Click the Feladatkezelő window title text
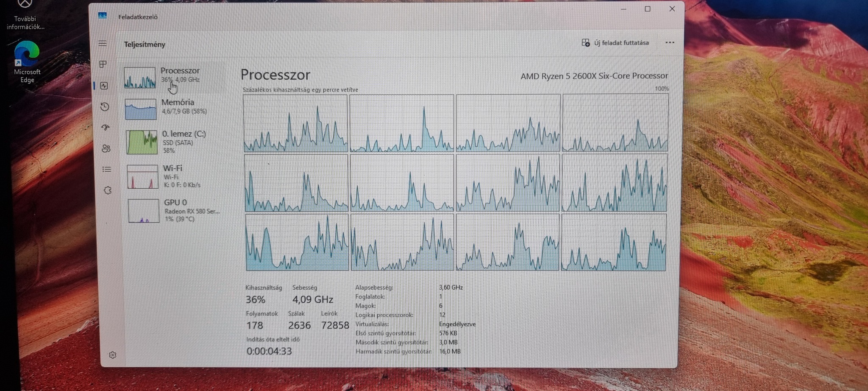The width and height of the screenshot is (868, 391). click(138, 17)
